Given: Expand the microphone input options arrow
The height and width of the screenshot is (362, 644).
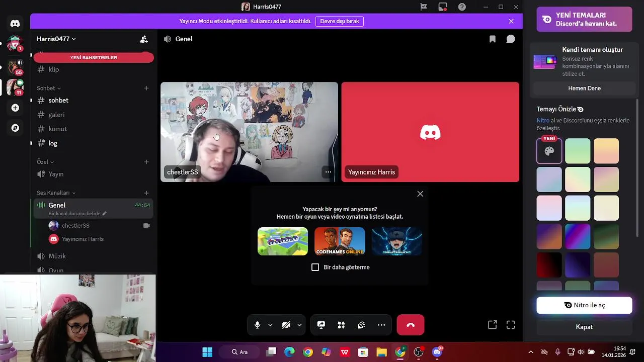Looking at the screenshot, I should click(x=270, y=325).
